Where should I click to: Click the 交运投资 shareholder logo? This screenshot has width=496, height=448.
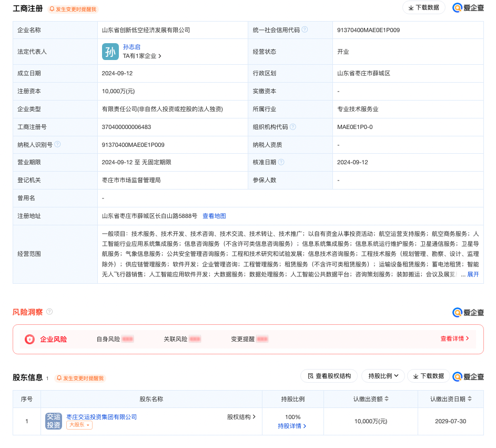point(54,421)
